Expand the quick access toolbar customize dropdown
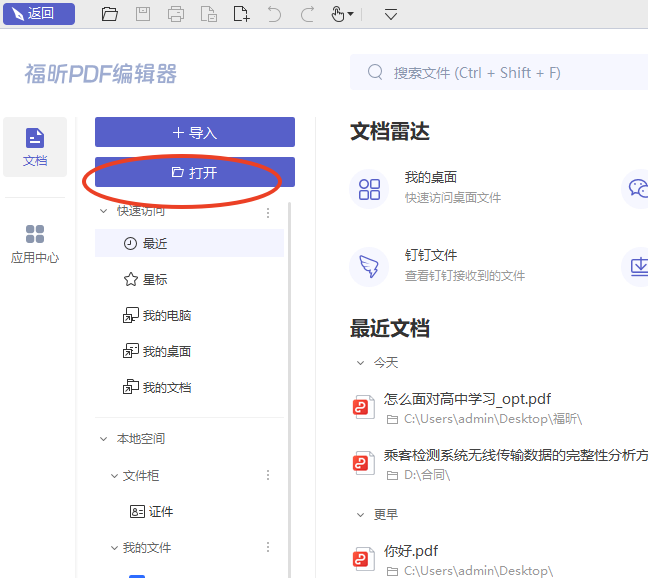 391,14
